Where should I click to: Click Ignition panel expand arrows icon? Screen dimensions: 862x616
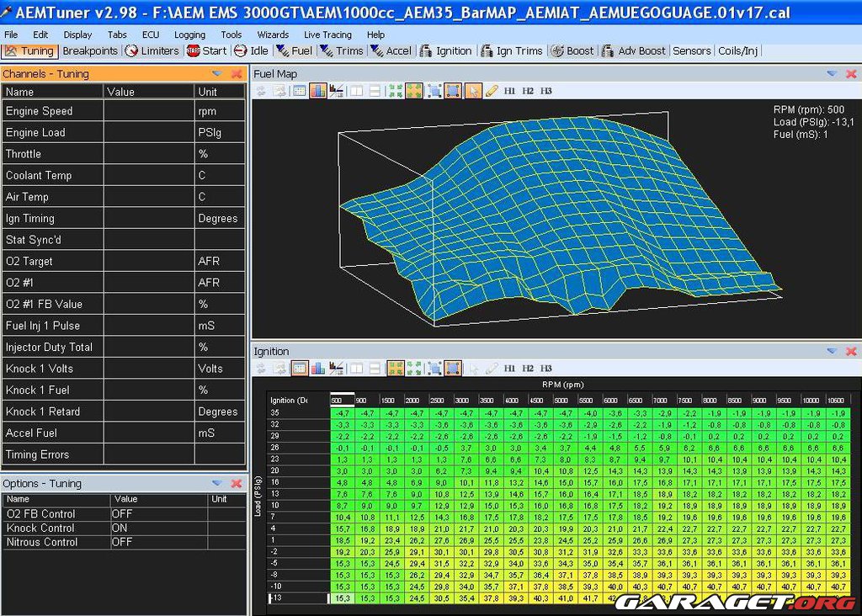(414, 369)
